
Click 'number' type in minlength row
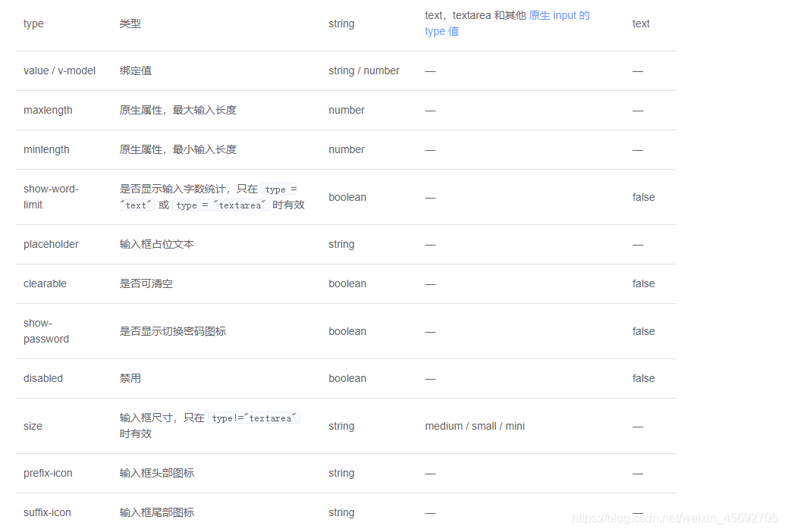347,149
